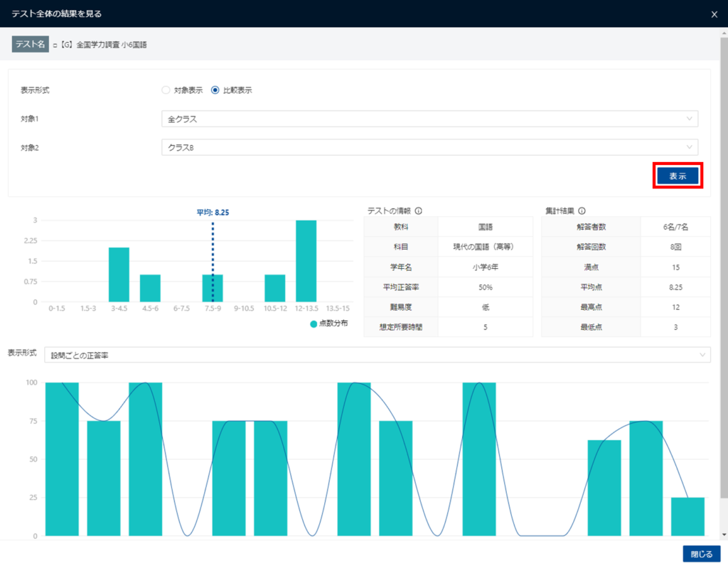The width and height of the screenshot is (728, 566).
Task: Click the 閉じる button
Action: click(x=701, y=554)
